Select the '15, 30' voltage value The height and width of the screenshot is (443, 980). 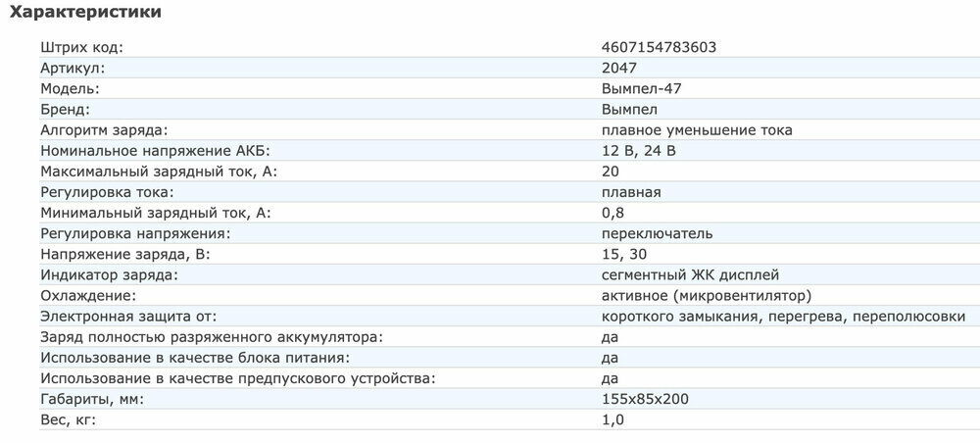626,254
